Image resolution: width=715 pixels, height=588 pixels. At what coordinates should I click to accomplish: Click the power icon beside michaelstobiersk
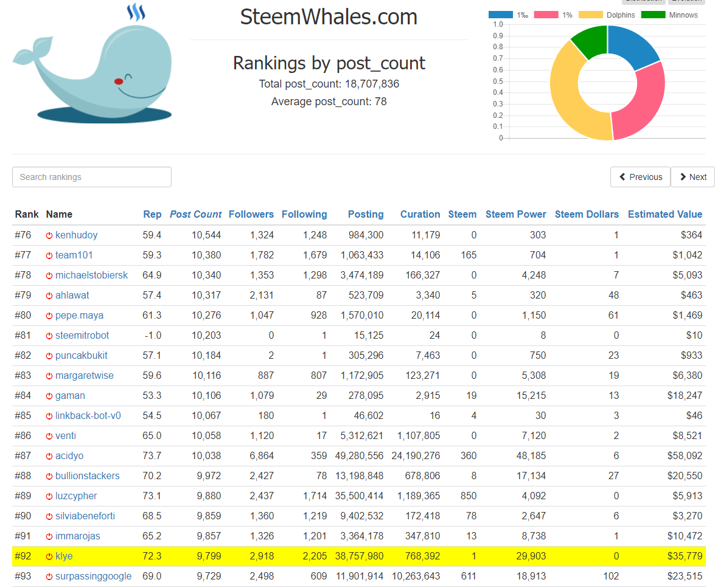point(49,275)
